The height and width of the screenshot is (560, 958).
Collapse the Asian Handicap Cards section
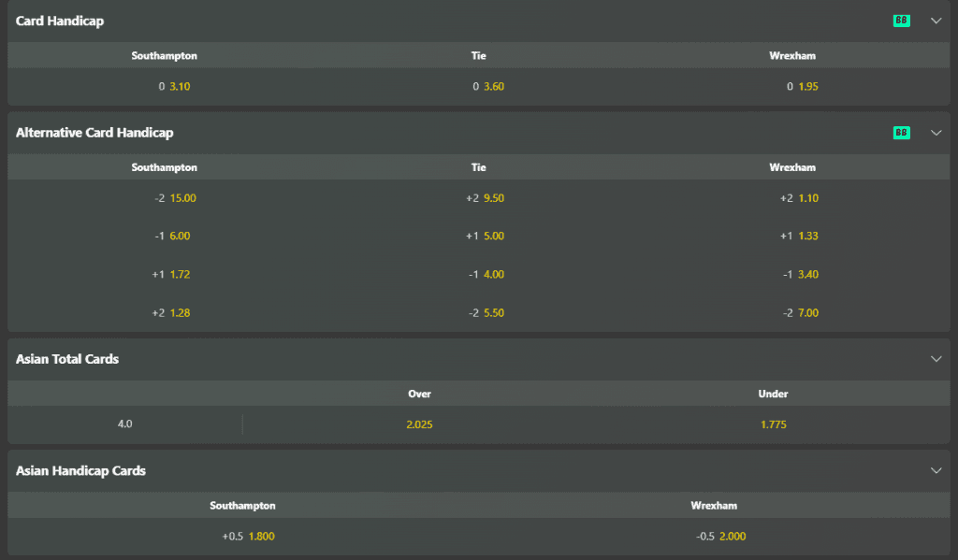click(x=936, y=471)
